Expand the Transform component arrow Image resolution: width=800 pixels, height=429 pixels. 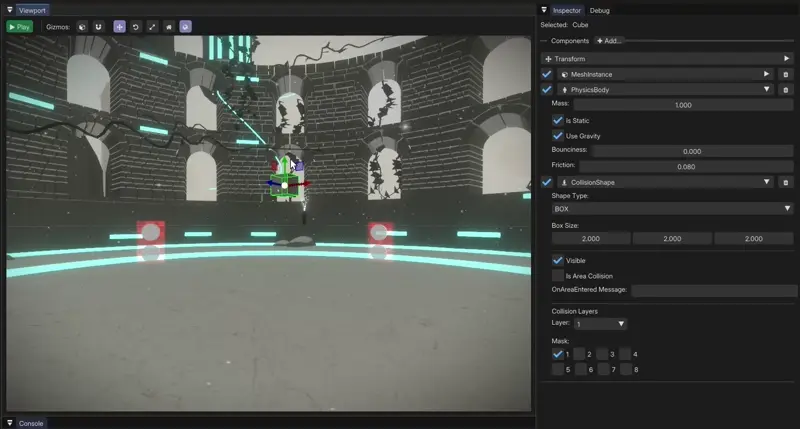(x=786, y=59)
